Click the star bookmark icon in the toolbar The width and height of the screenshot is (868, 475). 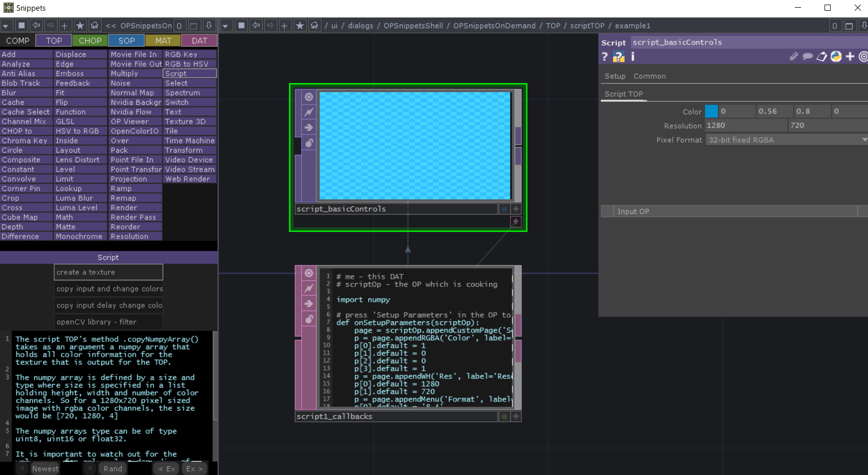click(80, 25)
